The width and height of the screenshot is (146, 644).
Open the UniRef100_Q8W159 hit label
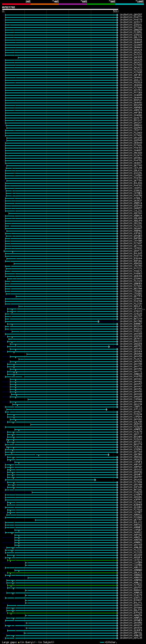[x=131, y=30]
